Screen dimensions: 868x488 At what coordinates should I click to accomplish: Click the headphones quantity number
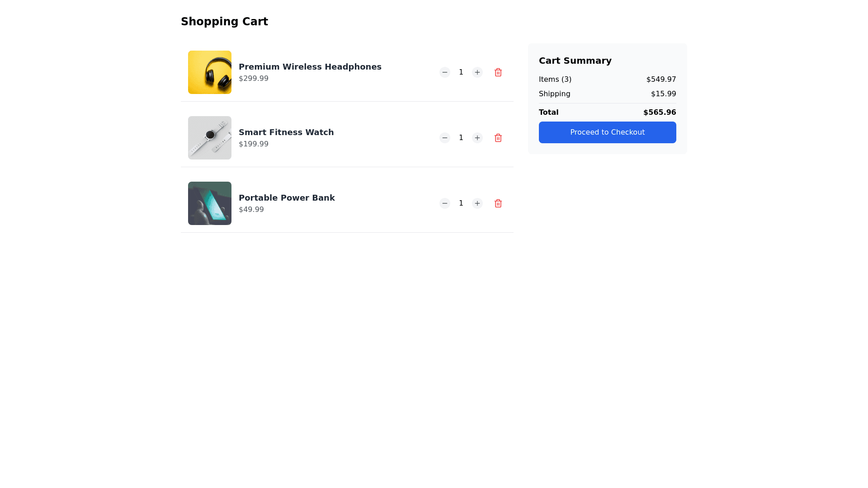[x=461, y=72]
